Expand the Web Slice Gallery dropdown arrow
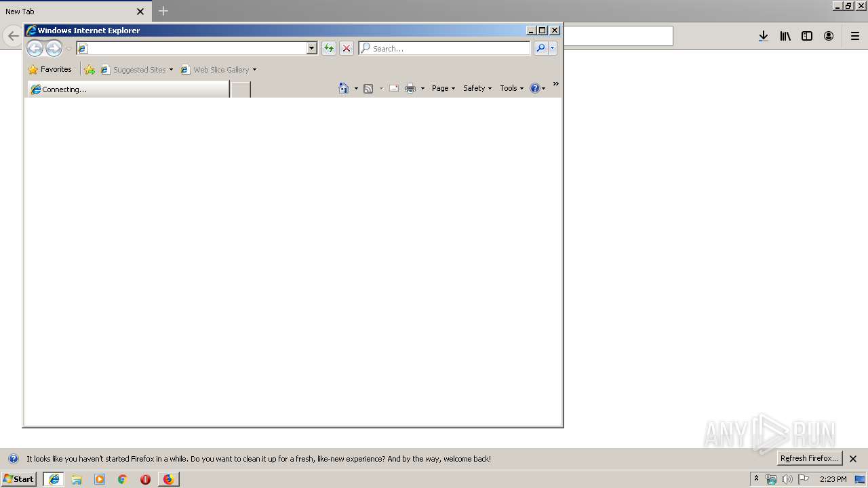 pyautogui.click(x=254, y=69)
